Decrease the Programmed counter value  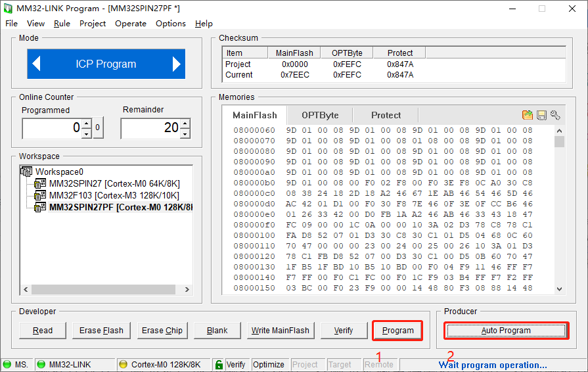[x=87, y=133]
